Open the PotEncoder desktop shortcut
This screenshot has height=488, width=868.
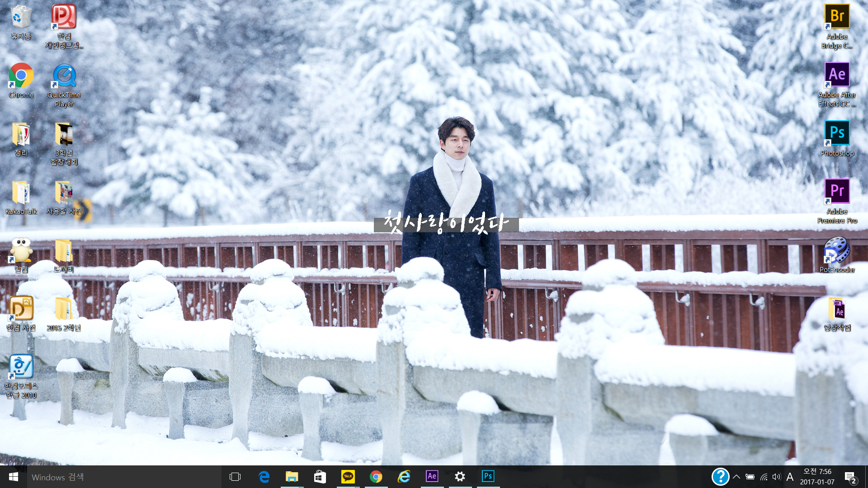(837, 250)
